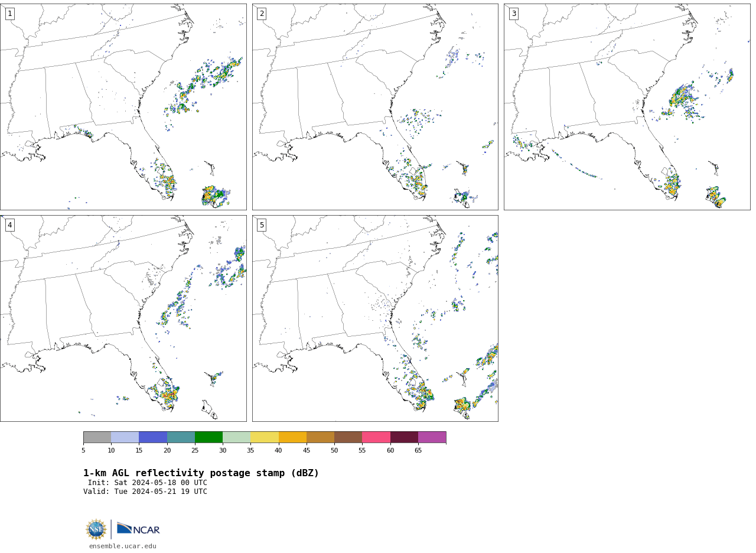Screen dimensions: 756x553
Task: Click the colorbar tick label 50
Action: point(334,451)
